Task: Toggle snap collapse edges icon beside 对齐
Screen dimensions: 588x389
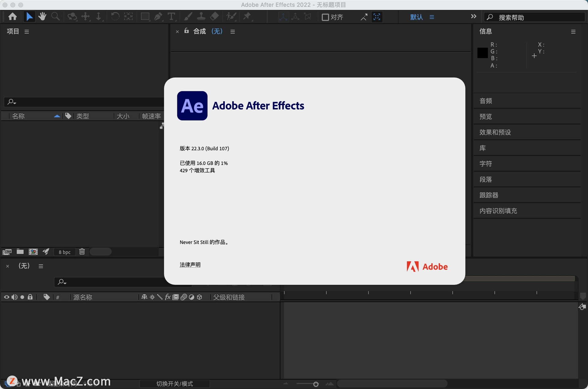Action: tap(364, 17)
